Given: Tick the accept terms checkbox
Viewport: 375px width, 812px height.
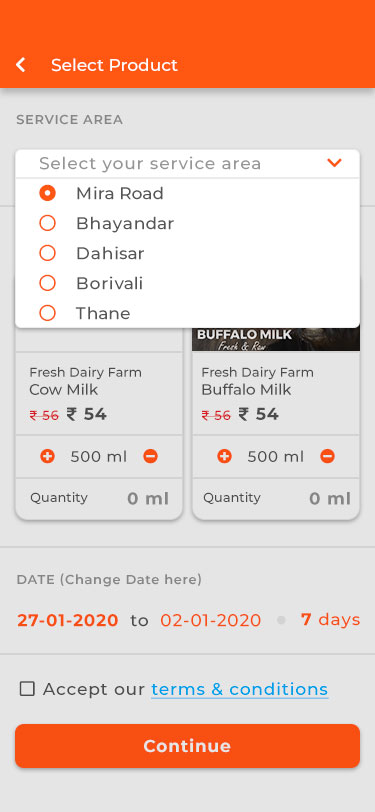Looking at the screenshot, I should point(27,689).
